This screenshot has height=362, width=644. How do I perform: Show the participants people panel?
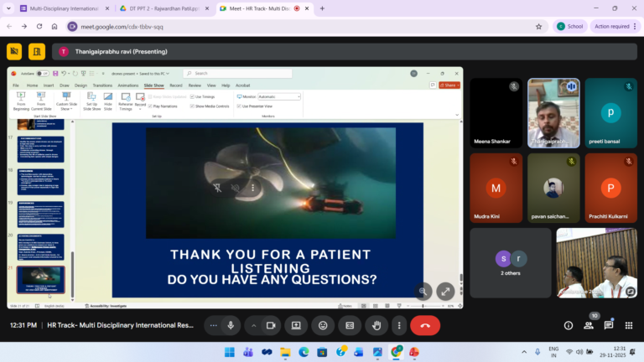[589, 325]
